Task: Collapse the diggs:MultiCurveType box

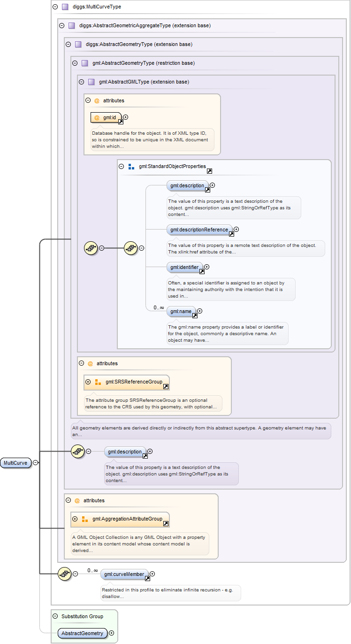Action: [55, 7]
